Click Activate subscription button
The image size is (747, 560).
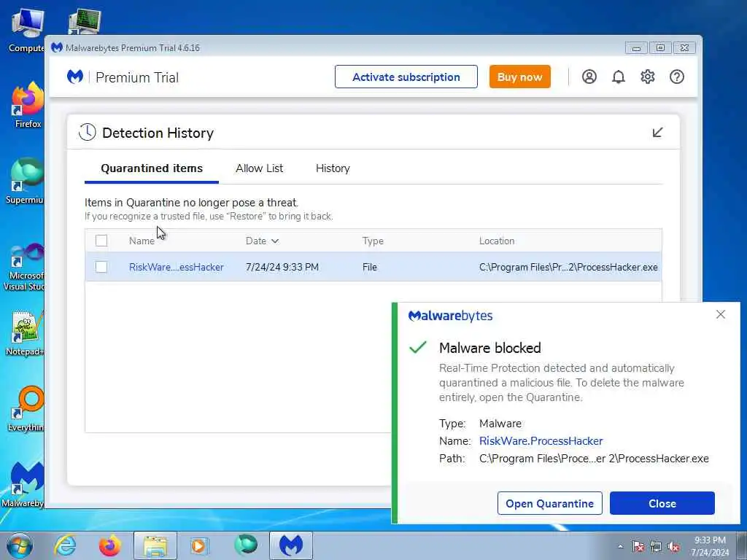click(406, 77)
